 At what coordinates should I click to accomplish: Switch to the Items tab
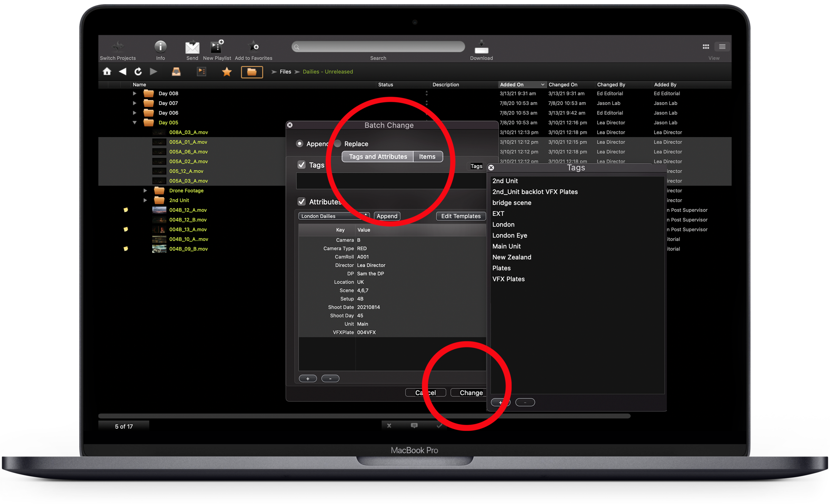pyautogui.click(x=427, y=157)
